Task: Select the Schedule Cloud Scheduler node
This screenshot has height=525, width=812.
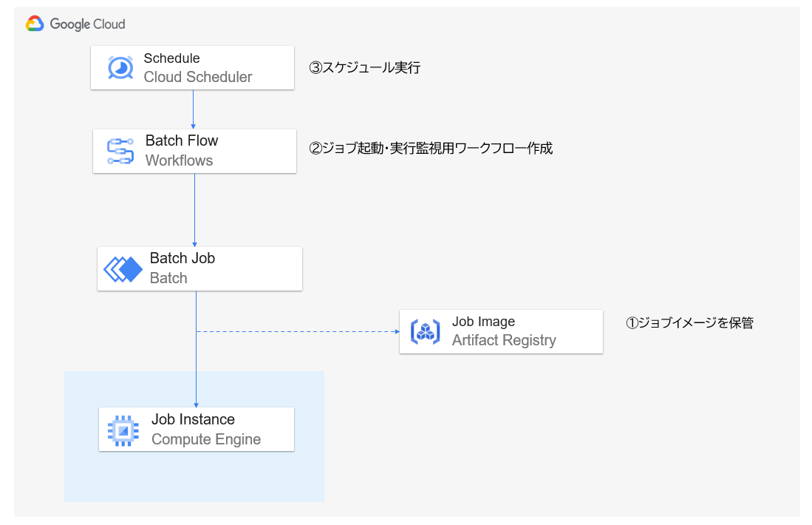Action: (192, 67)
